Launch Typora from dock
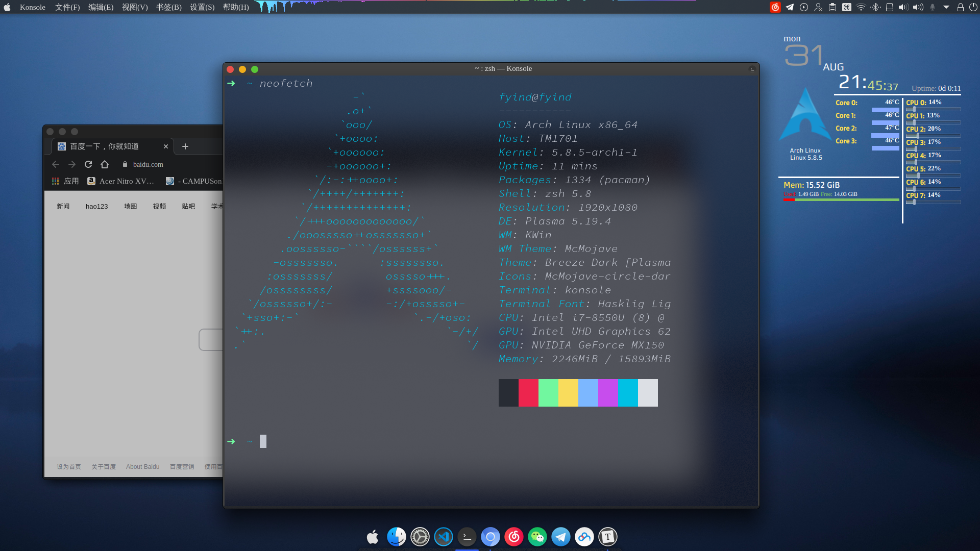Viewport: 980px width, 551px height. [608, 537]
